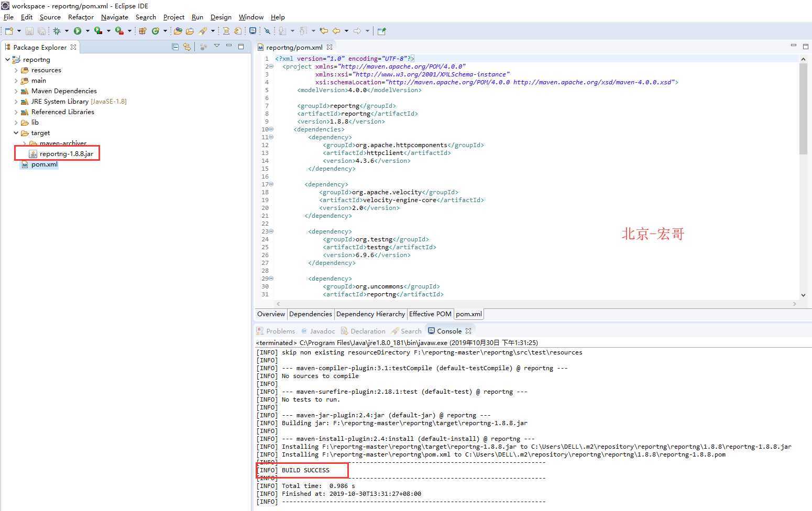This screenshot has width=812, height=511.
Task: Start Debug with the bug icon
Action: pyautogui.click(x=57, y=31)
